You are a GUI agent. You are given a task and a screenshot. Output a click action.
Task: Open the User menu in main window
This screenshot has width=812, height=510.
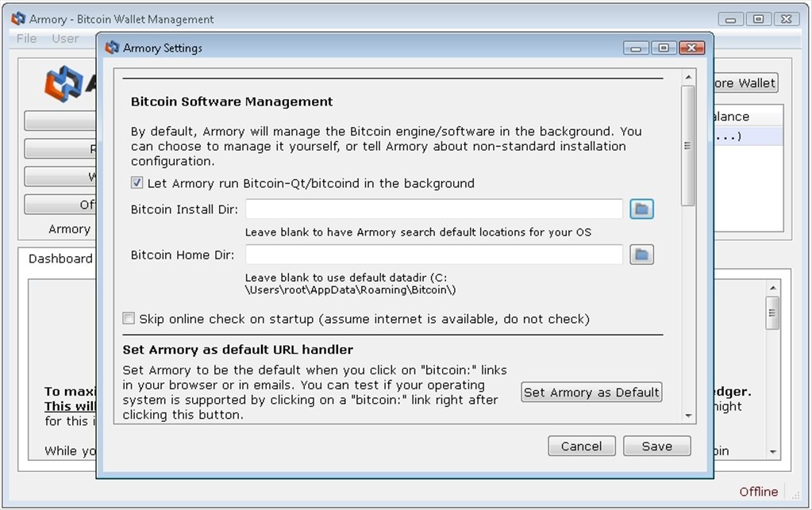(x=65, y=38)
